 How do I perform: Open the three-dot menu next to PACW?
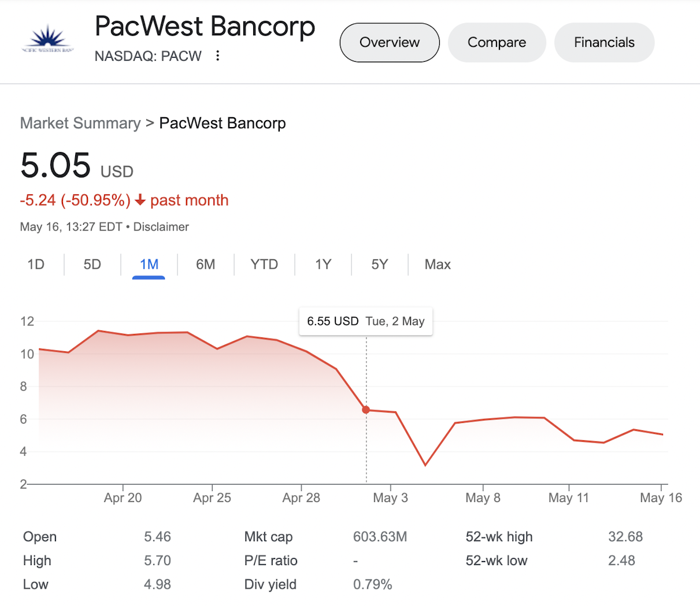pyautogui.click(x=217, y=55)
